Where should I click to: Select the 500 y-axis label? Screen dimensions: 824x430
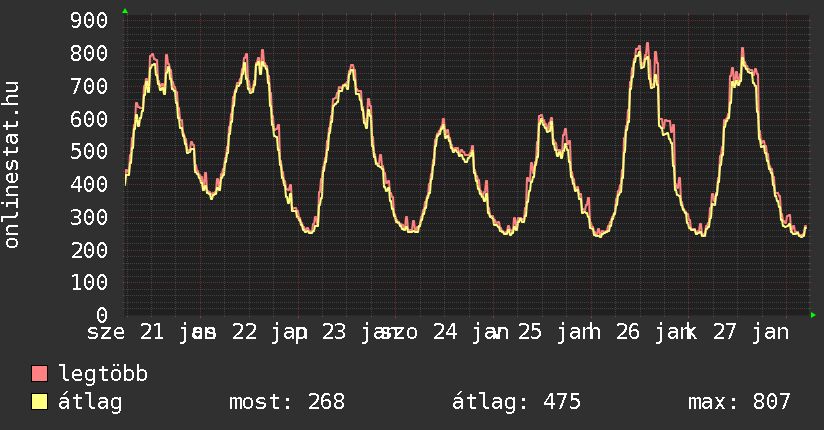pyautogui.click(x=91, y=152)
